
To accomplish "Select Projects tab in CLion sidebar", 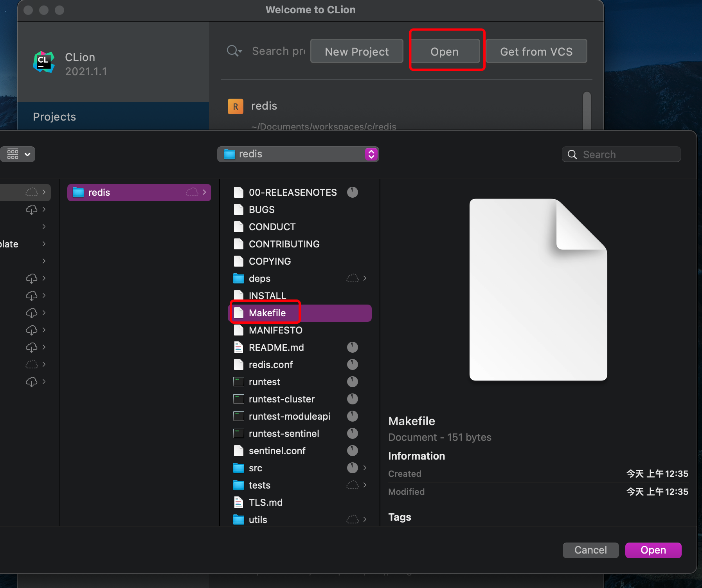I will pyautogui.click(x=113, y=116).
